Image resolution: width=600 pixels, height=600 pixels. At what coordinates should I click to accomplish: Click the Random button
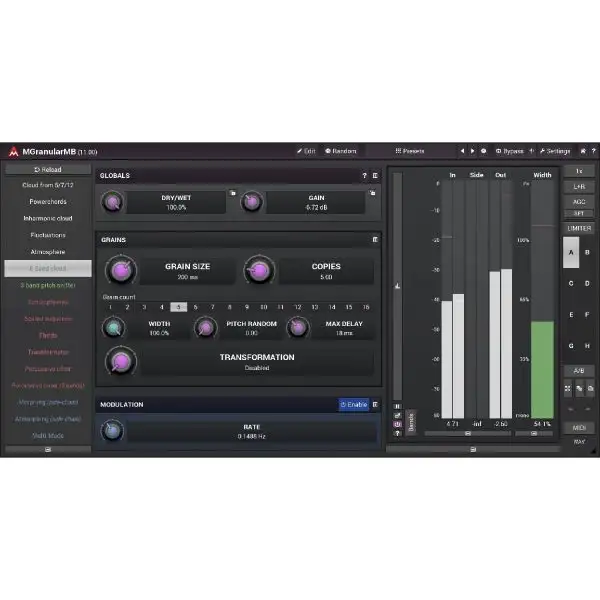(x=341, y=151)
